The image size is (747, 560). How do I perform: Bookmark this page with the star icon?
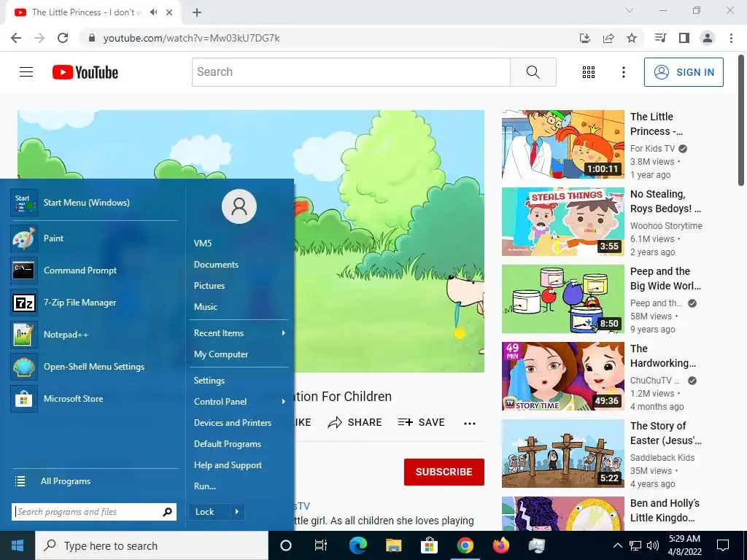(632, 38)
